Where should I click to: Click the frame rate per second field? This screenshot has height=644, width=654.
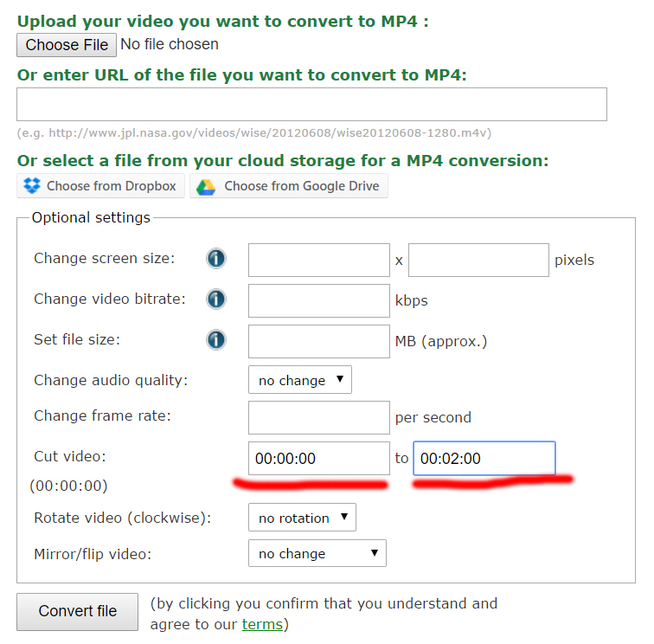[x=319, y=417]
